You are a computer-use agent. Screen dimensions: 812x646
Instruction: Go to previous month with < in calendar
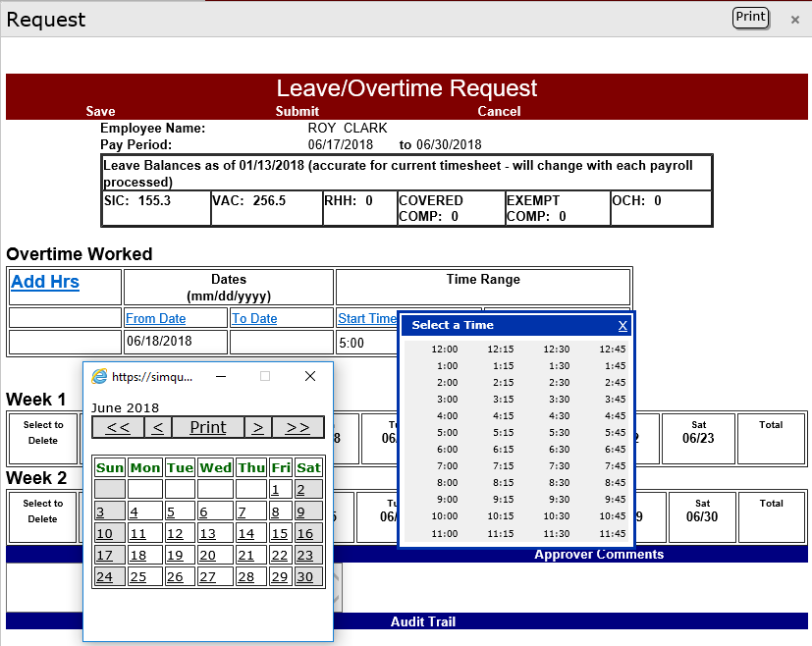click(x=158, y=427)
